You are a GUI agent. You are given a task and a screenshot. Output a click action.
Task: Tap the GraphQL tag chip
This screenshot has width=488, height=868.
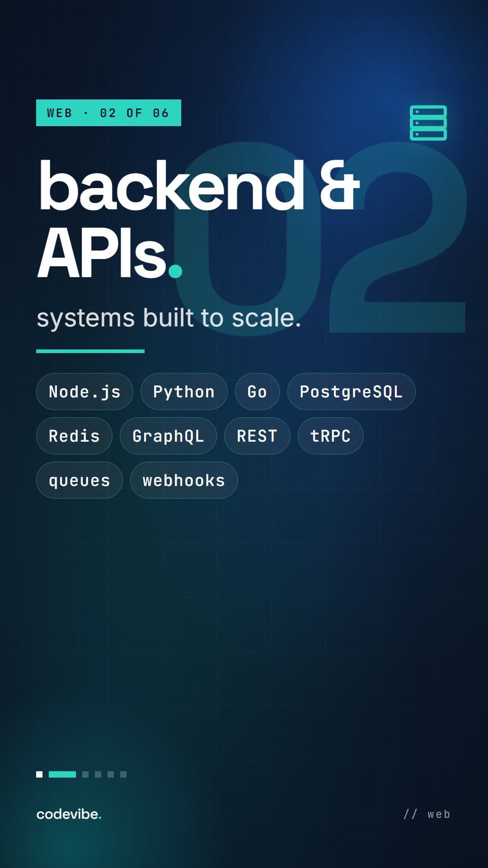point(168,436)
